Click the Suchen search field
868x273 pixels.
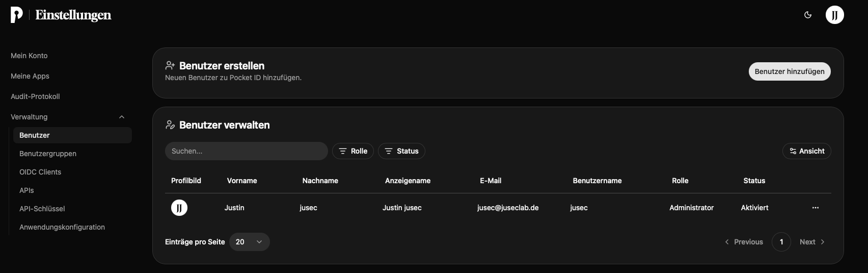[247, 151]
